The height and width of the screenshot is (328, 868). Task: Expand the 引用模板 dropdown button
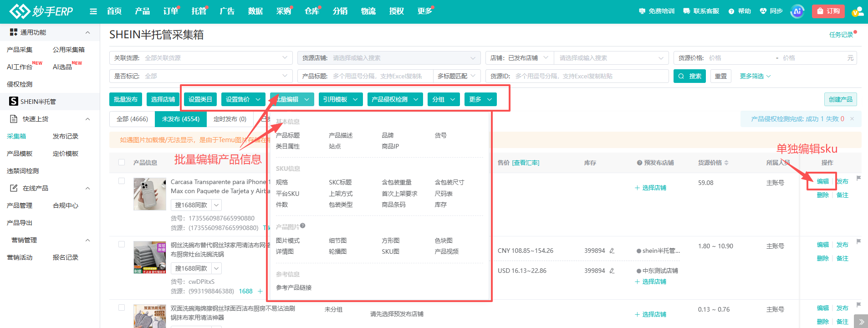tap(341, 99)
